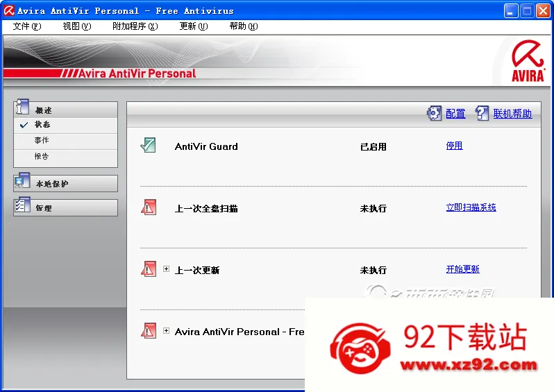Close the Avira AntiVir window
The image size is (554, 392).
(x=543, y=11)
